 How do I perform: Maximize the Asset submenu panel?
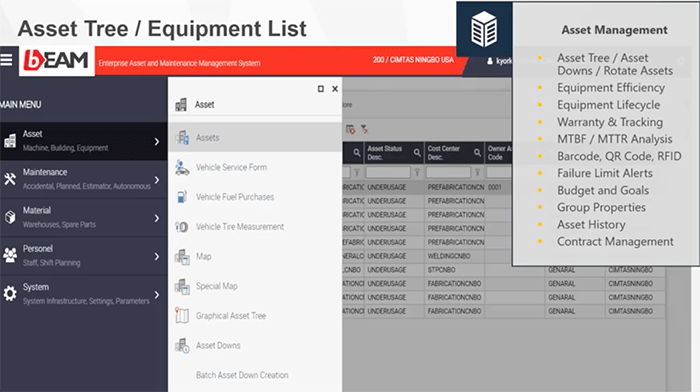[321, 89]
